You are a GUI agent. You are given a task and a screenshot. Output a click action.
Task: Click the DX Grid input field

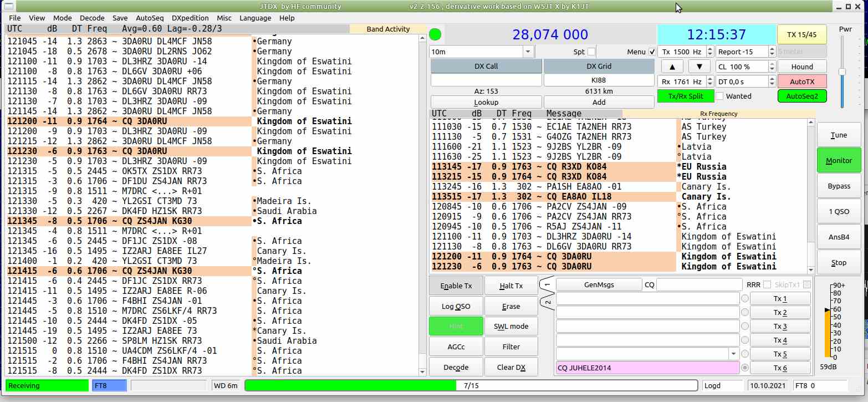click(599, 80)
